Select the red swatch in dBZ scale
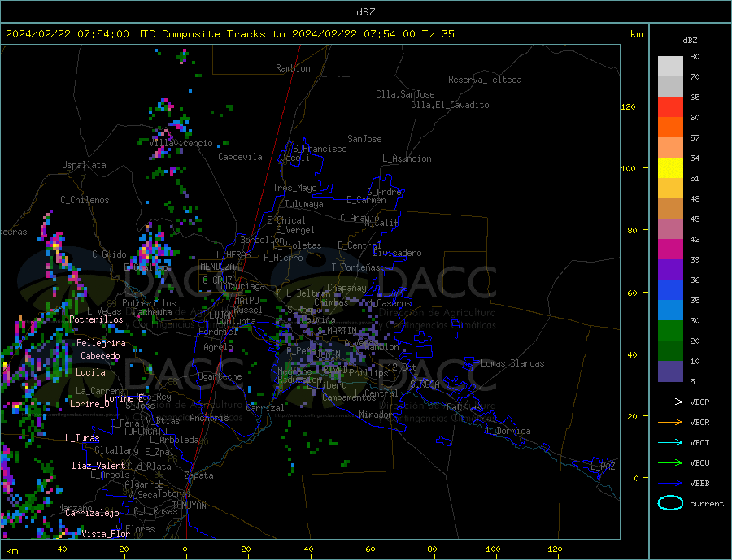The image size is (732, 560). (x=670, y=106)
